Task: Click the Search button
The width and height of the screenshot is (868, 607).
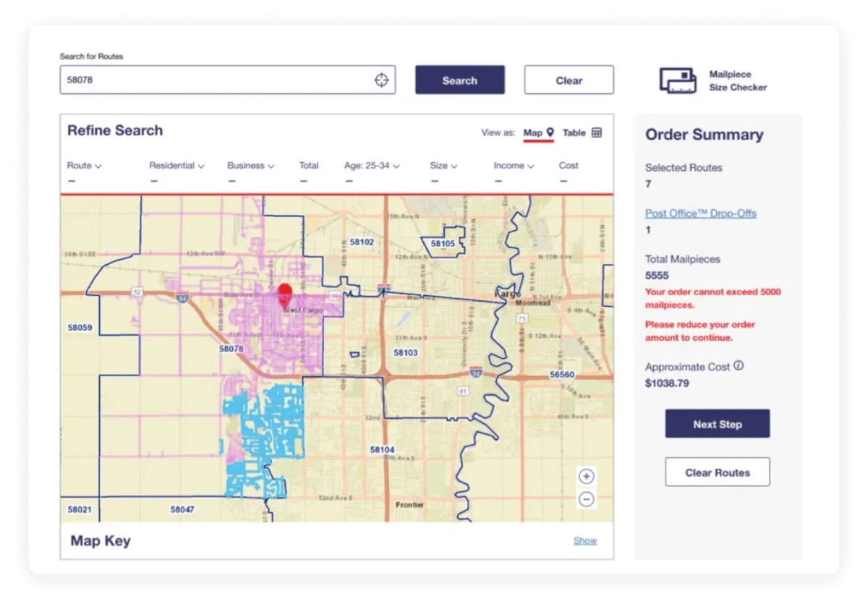Action: point(459,80)
